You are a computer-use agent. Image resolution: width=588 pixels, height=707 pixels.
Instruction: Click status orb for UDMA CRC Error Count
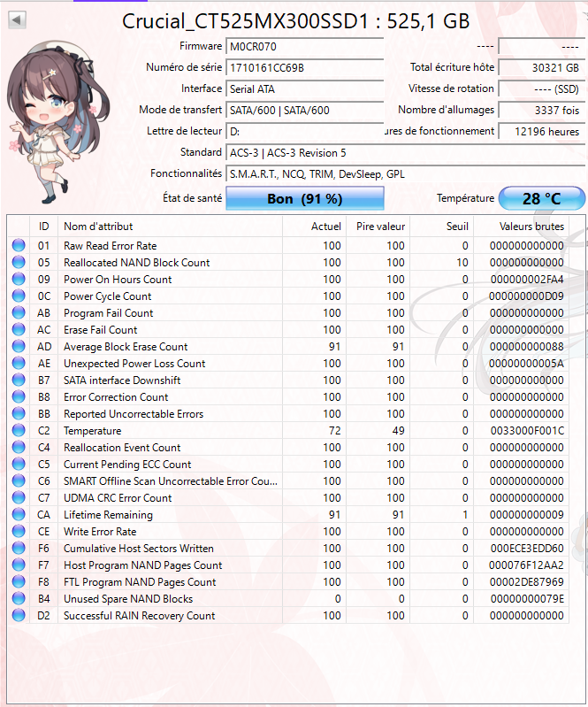pyautogui.click(x=19, y=498)
